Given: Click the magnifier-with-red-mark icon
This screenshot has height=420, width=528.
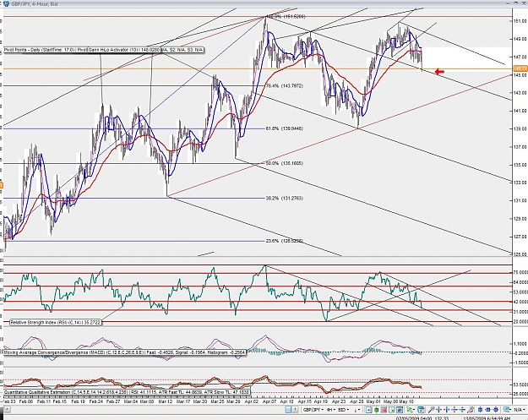Looking at the screenshot, I should point(471,410).
